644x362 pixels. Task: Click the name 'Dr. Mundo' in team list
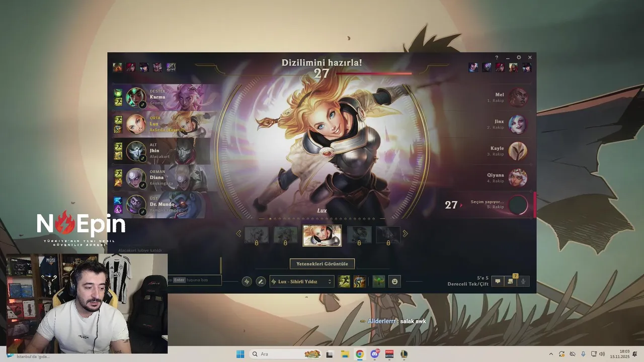(x=162, y=204)
